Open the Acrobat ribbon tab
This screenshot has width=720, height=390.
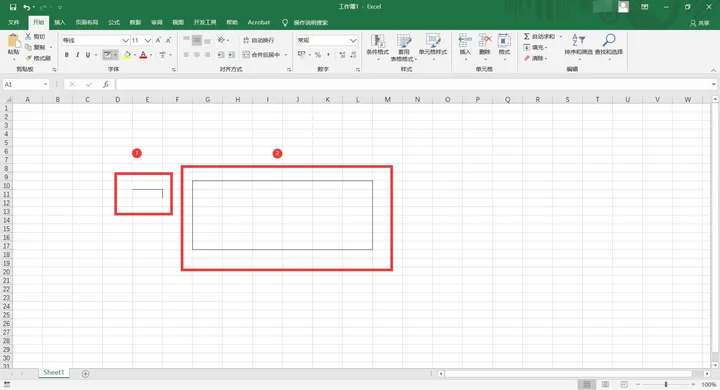[x=259, y=23]
